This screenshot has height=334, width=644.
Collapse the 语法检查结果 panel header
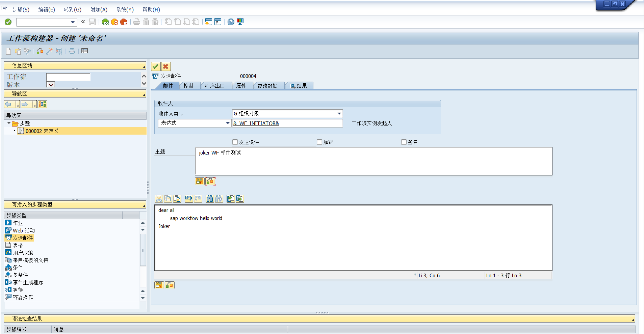pos(319,318)
